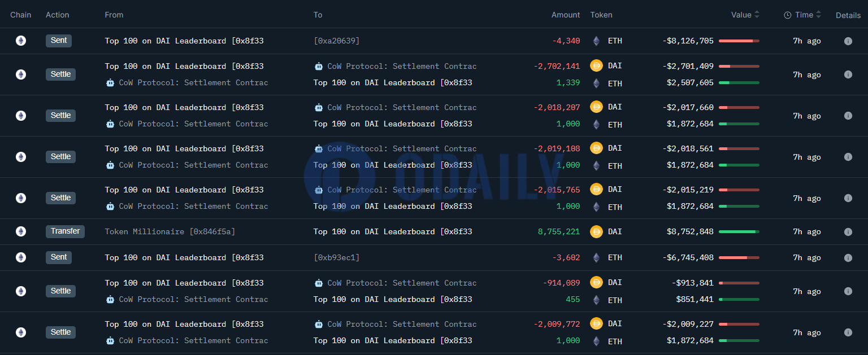The image size is (868, 355).
Task: Click the ETH token icon beside -4,340
Action: point(596,41)
